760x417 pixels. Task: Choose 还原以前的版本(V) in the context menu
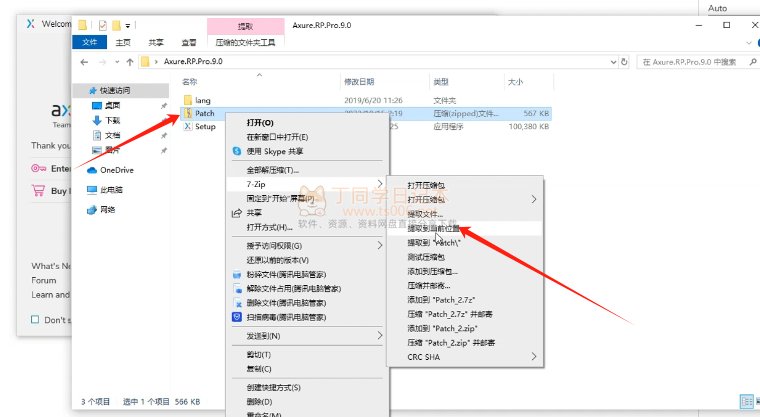click(x=277, y=260)
